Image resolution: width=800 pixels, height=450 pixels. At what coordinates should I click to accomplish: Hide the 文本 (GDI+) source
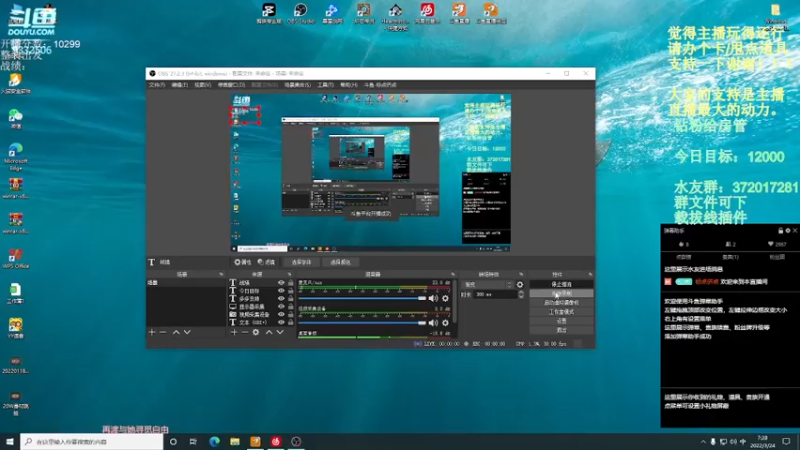pyautogui.click(x=281, y=322)
